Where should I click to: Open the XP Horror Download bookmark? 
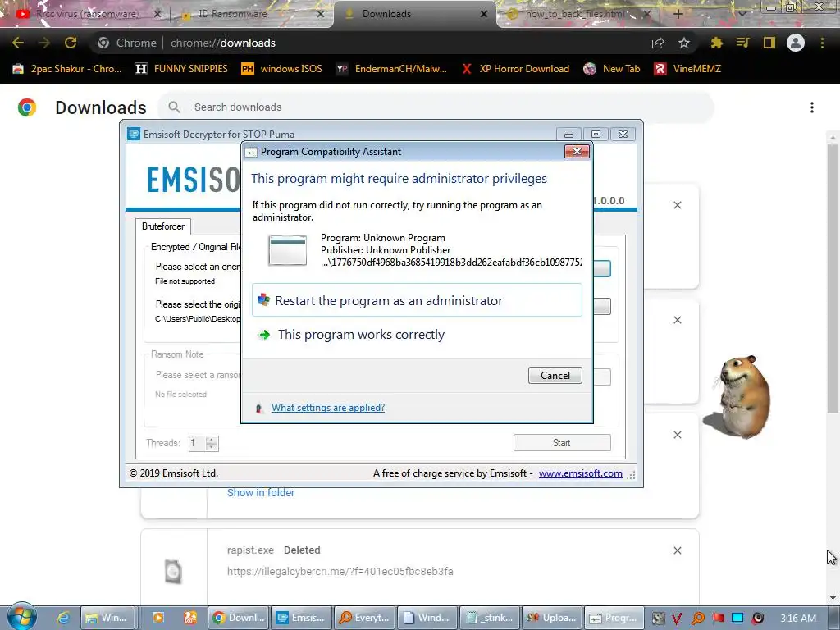(515, 69)
